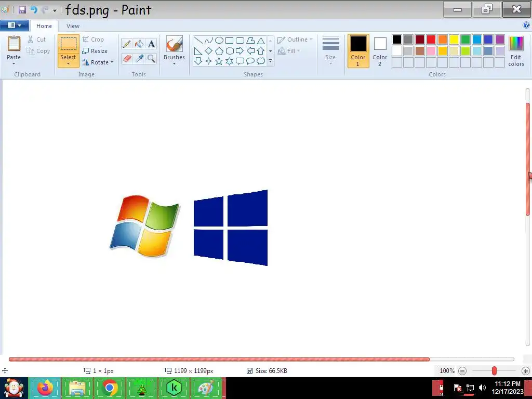Click Edit colors button
532x399 pixels.
[516, 51]
